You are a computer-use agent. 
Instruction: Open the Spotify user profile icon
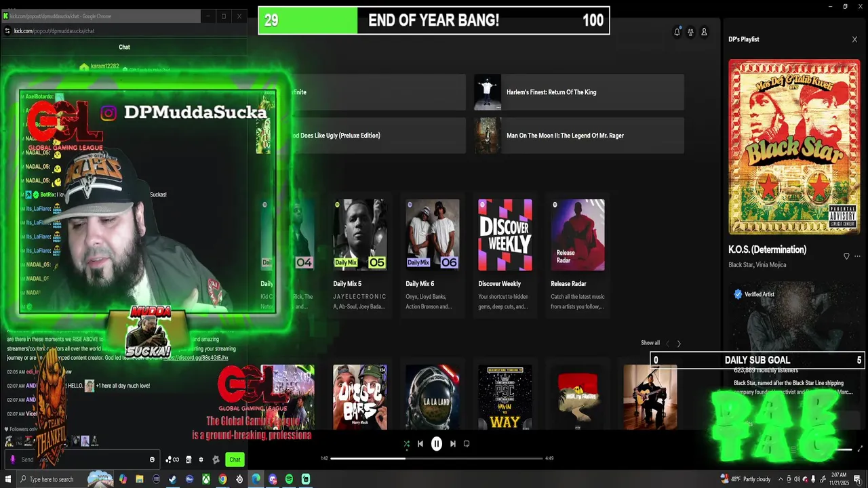704,32
